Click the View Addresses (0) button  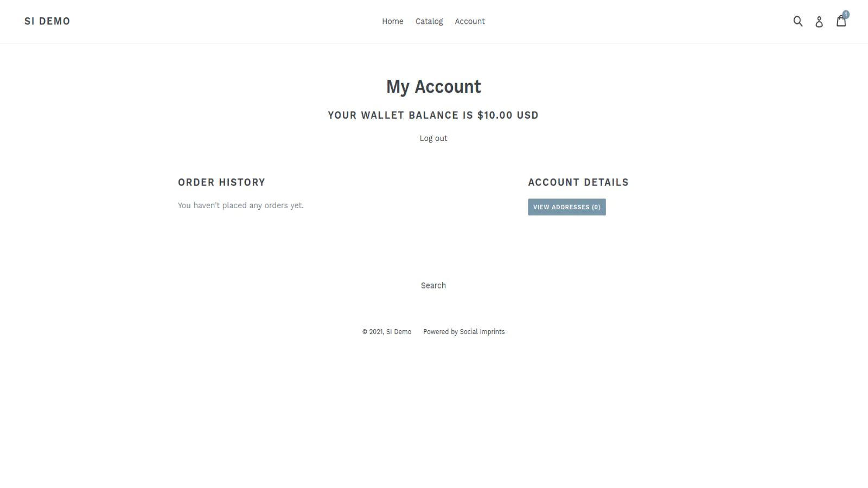click(x=567, y=207)
